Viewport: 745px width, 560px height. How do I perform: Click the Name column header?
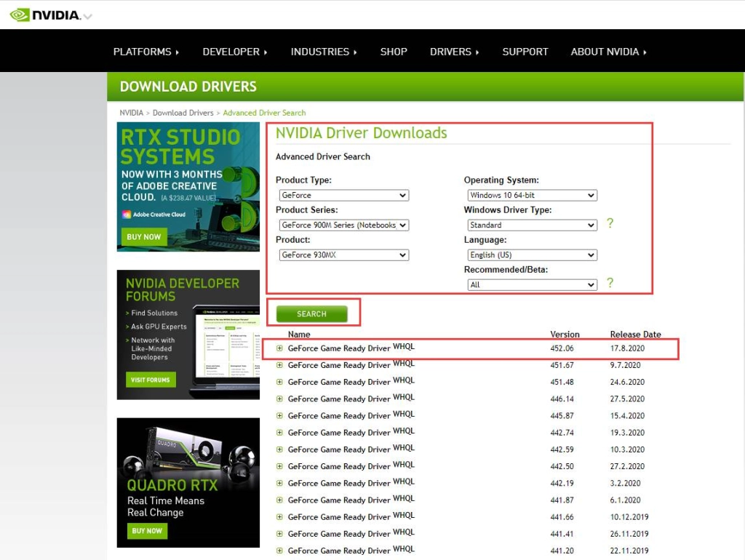[299, 335]
